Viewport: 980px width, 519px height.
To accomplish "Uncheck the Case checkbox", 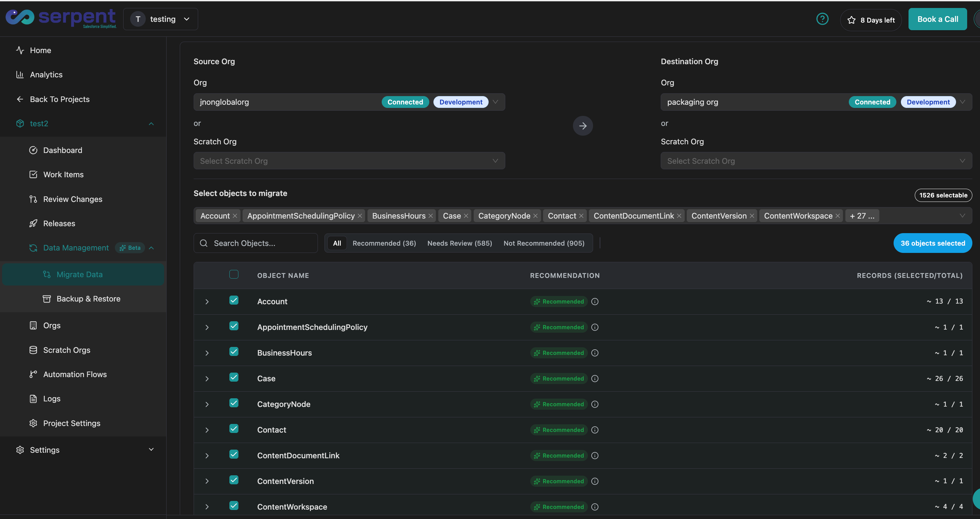I will point(234,377).
